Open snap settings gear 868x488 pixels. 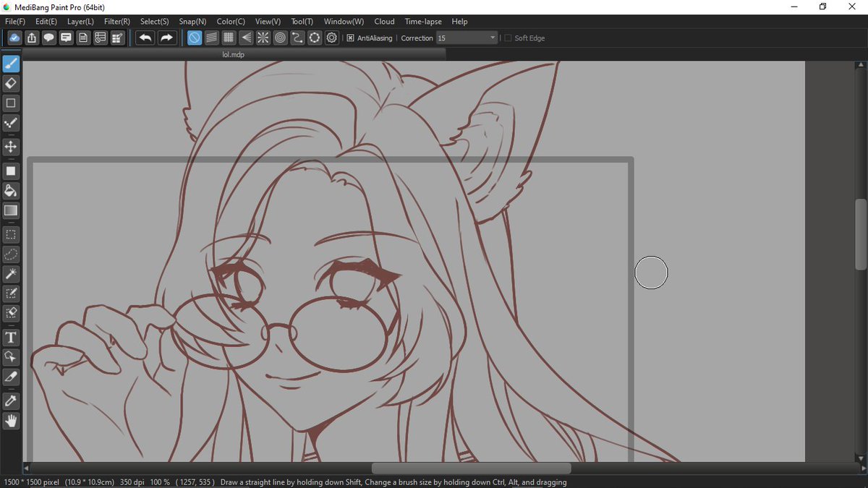(x=332, y=38)
